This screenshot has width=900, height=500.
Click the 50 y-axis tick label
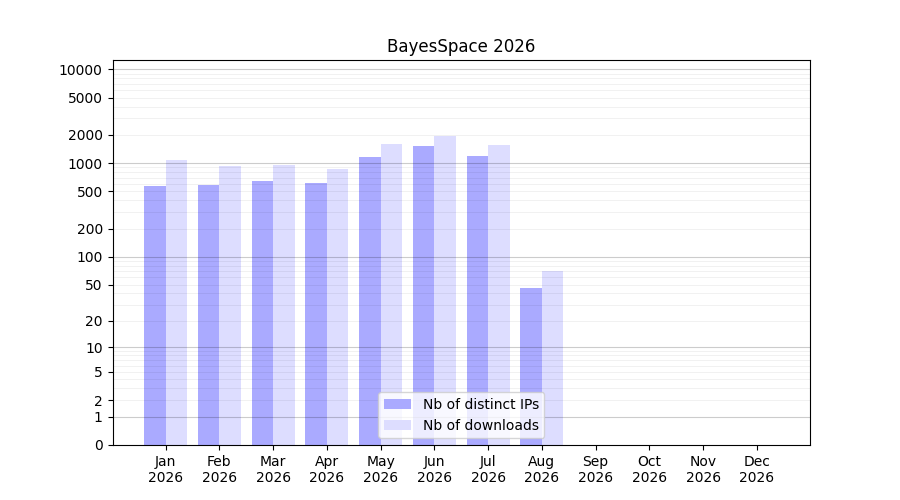[x=94, y=285]
